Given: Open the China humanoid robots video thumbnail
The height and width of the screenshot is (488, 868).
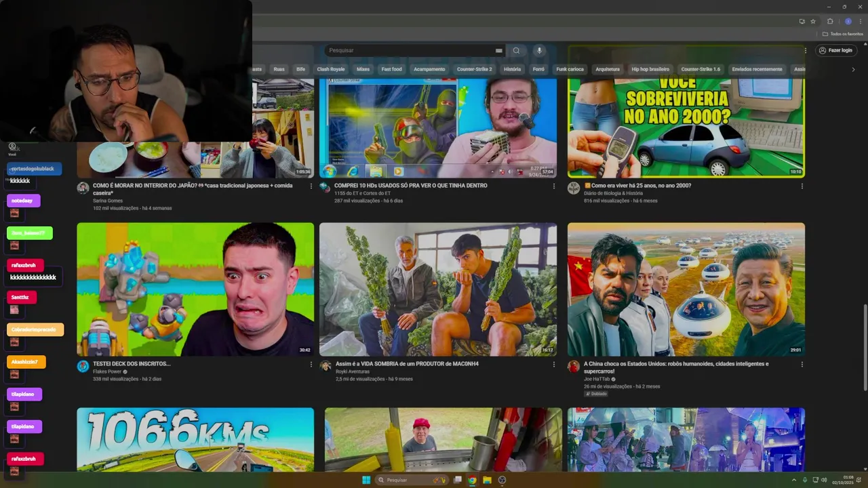Looking at the screenshot, I should pyautogui.click(x=686, y=289).
